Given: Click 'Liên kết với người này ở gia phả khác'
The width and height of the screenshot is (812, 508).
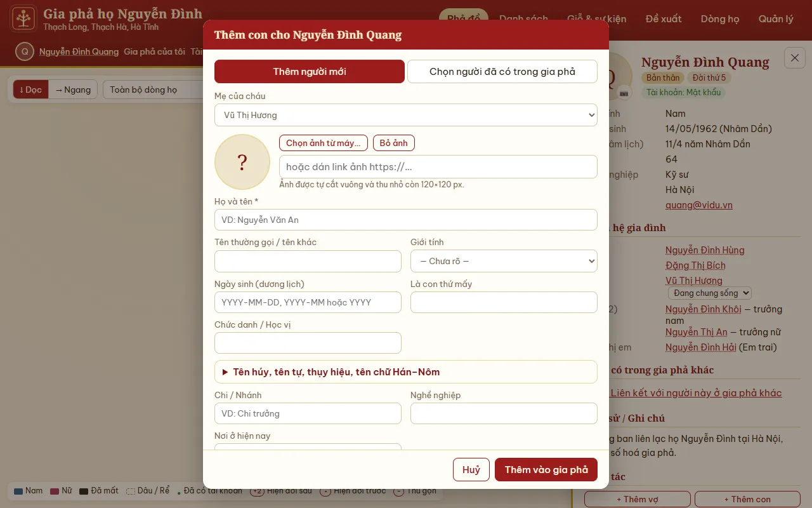Looking at the screenshot, I should click(696, 393).
